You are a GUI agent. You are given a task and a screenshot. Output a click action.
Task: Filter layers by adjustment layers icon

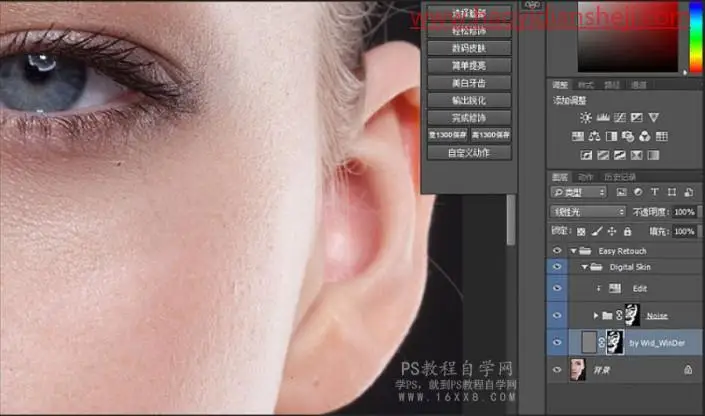[x=638, y=192]
